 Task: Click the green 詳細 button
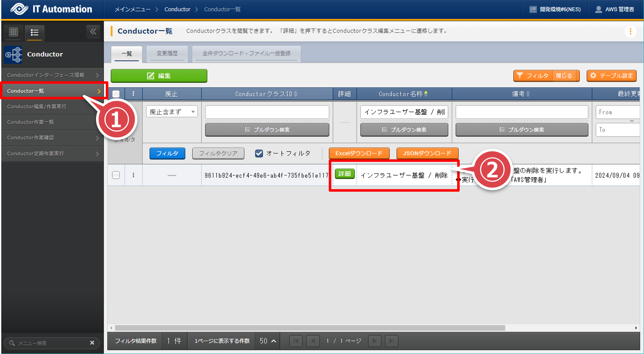tap(344, 174)
